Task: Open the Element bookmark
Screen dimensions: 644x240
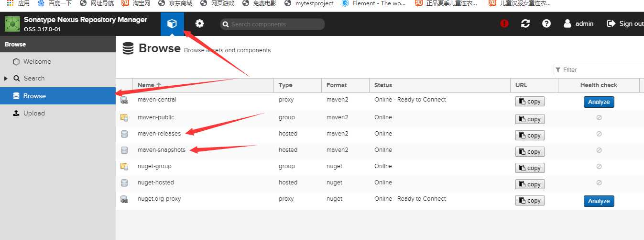Action: (x=374, y=3)
